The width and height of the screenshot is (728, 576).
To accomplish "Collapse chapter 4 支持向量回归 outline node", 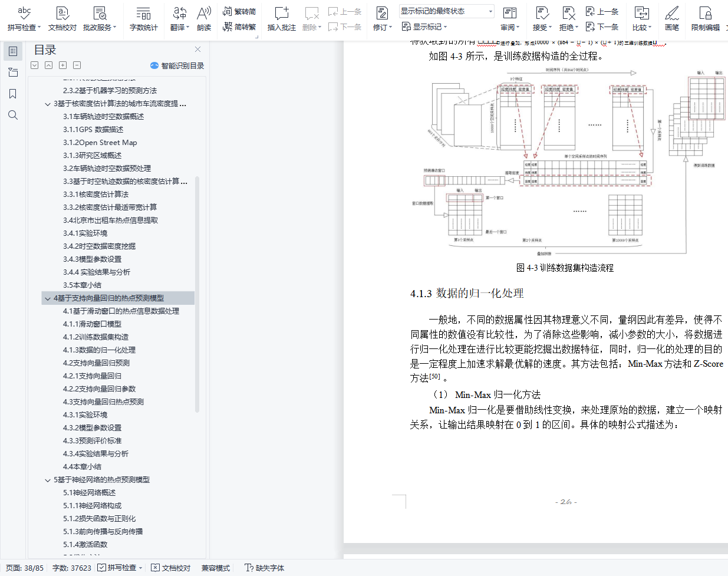I will point(48,298).
